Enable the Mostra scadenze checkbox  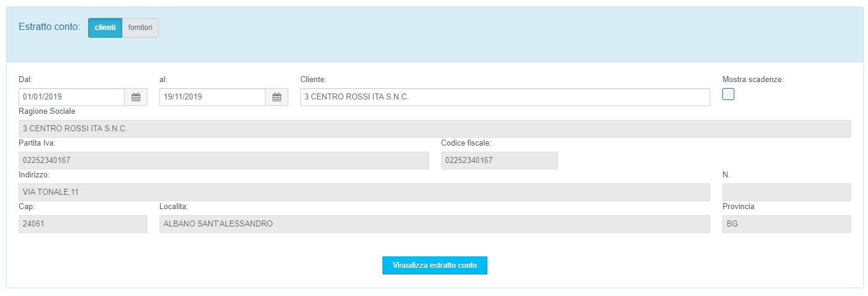coord(728,94)
